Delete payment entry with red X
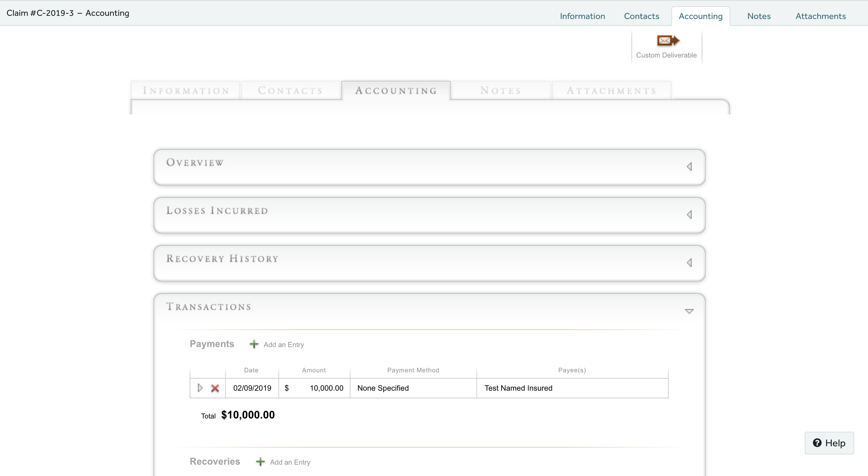 tap(215, 388)
